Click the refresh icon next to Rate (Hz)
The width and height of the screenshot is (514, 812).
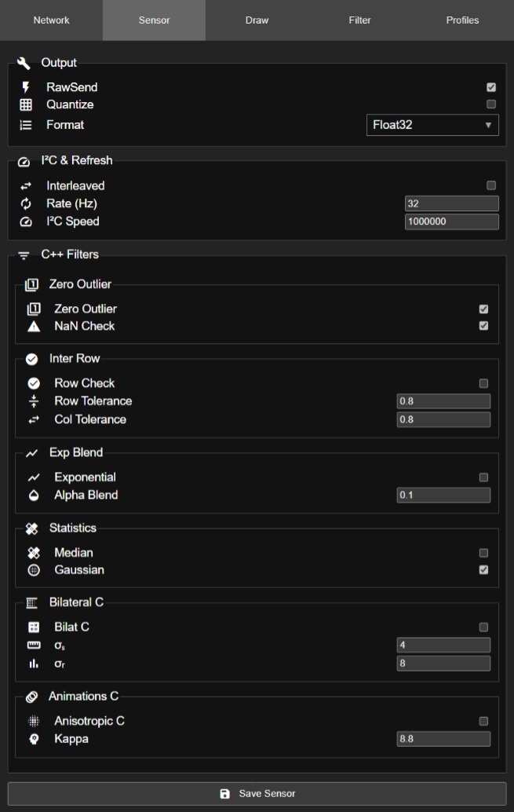tap(25, 204)
